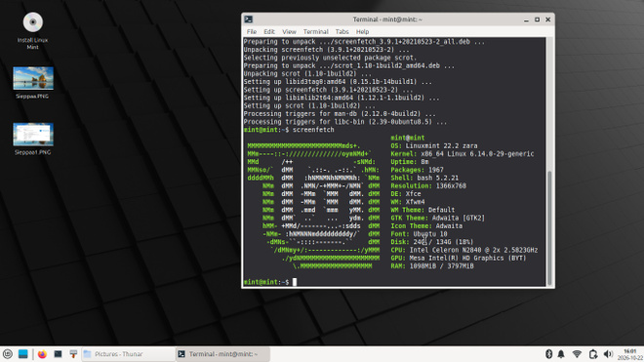
Task: Click the 'Resolution: 1366x768' line
Action: point(428,185)
